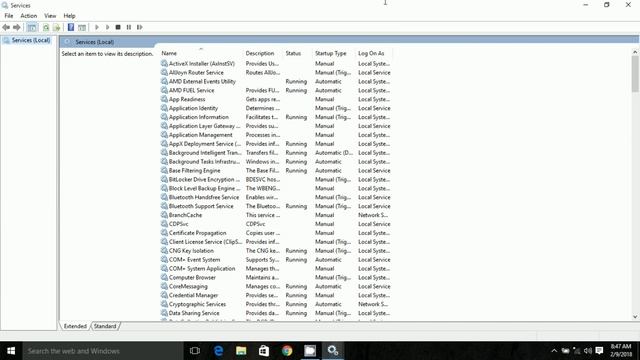The image size is (640, 360).
Task: Select the AllJoyn Router Service row
Action: (x=276, y=72)
